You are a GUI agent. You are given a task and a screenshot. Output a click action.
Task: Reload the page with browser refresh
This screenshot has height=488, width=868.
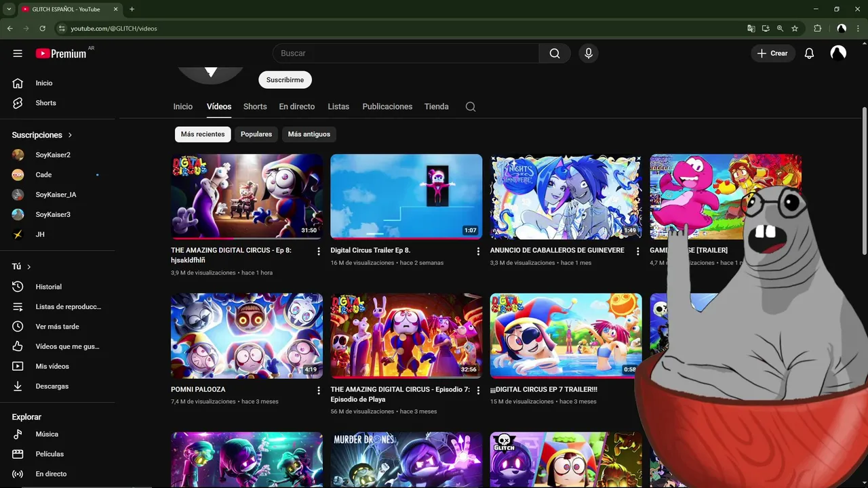pyautogui.click(x=42, y=28)
